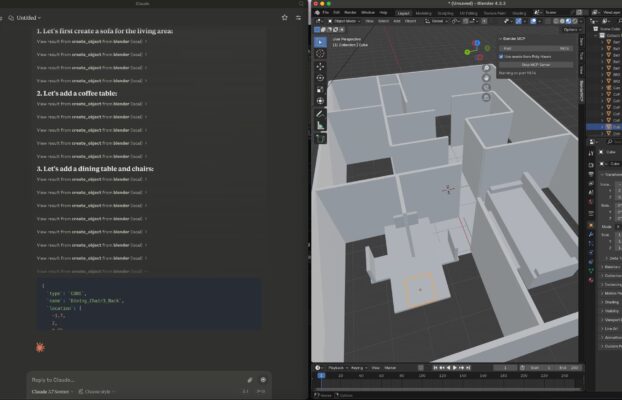The width and height of the screenshot is (622, 400).
Task: Open the BlenderMCP sidebar tab
Action: click(x=582, y=91)
